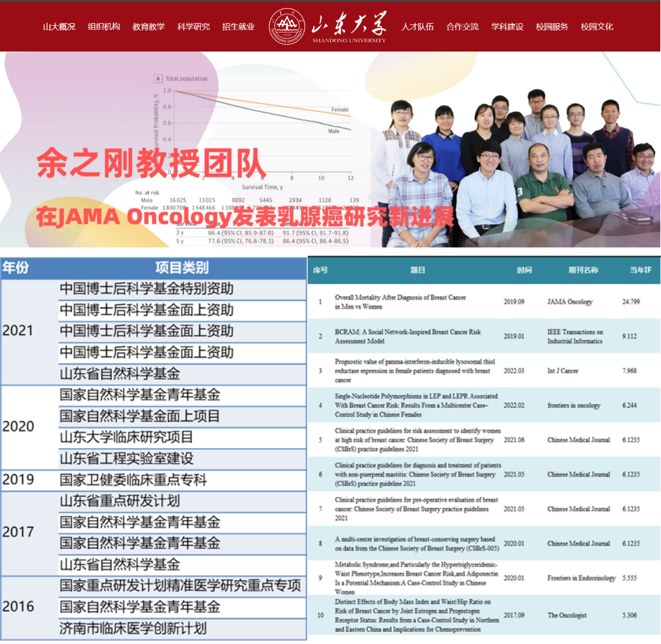
Task: Click the row 山东省工程实验室建设
Action: pyautogui.click(x=182, y=459)
